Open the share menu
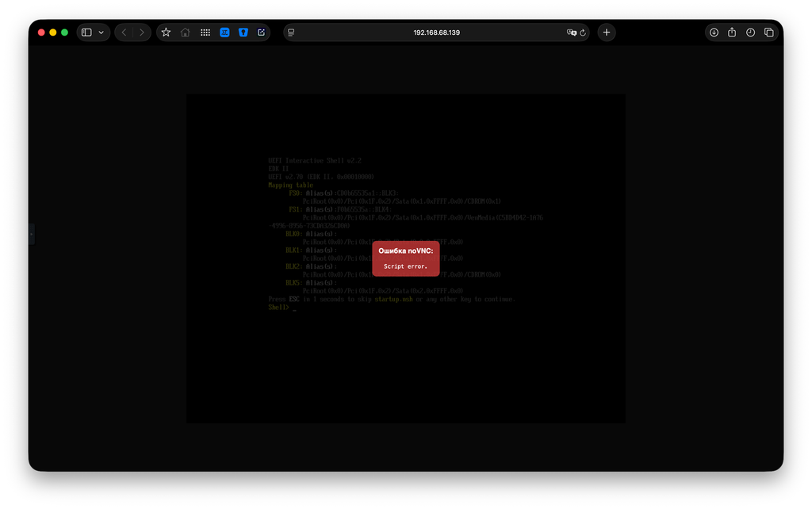 click(x=732, y=32)
